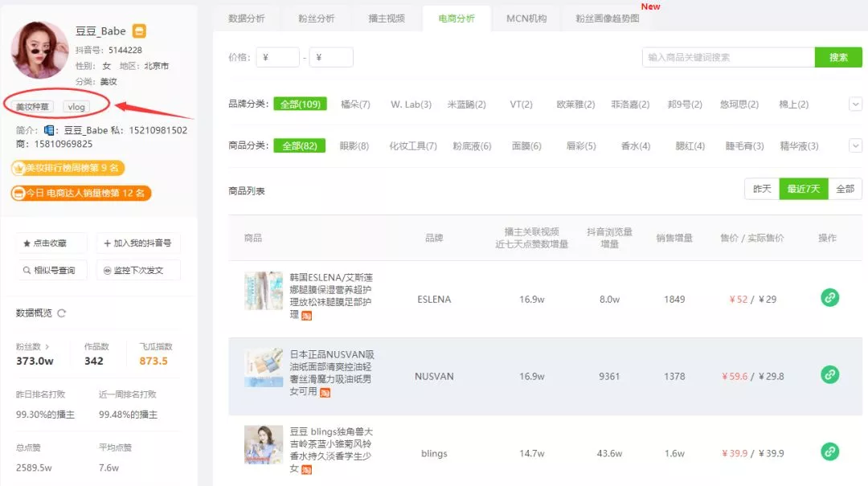This screenshot has height=486, width=868.
Task: Focus the 输入商品关键词搜索 search box
Action: (728, 57)
